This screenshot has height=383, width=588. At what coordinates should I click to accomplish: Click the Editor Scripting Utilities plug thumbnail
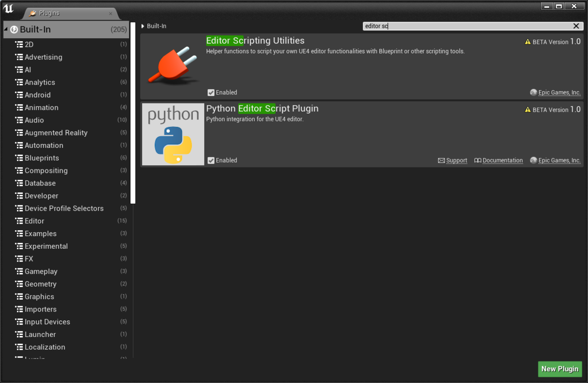[x=173, y=66]
